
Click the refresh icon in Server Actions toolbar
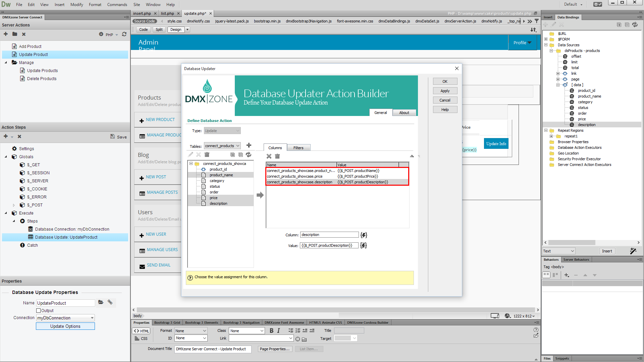click(x=124, y=34)
